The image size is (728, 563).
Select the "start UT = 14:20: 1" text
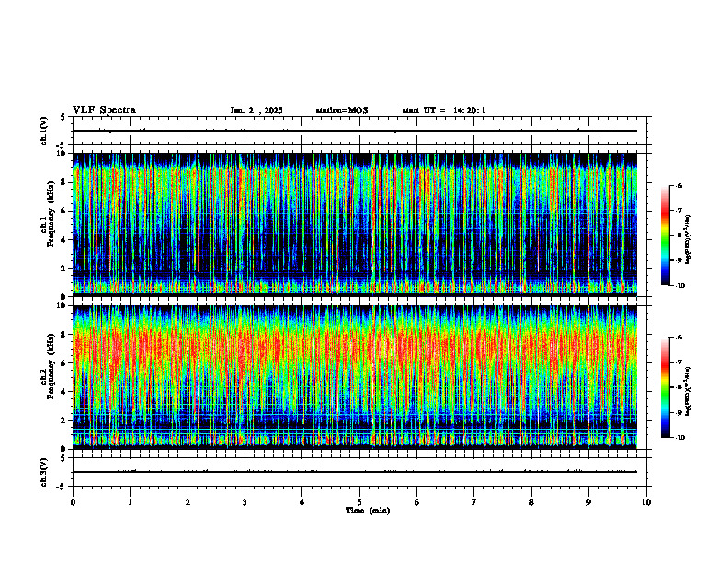[444, 110]
